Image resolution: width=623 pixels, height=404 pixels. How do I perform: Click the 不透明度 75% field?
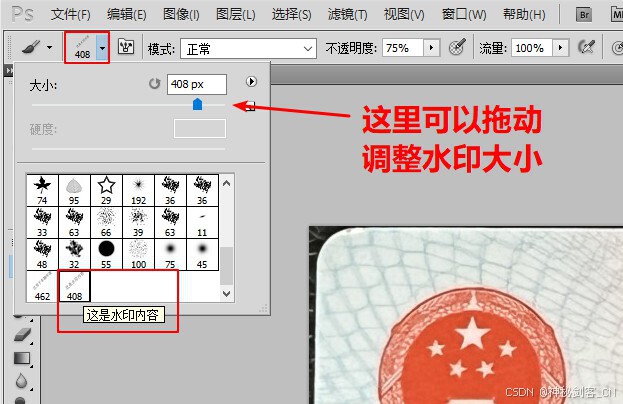[402, 48]
